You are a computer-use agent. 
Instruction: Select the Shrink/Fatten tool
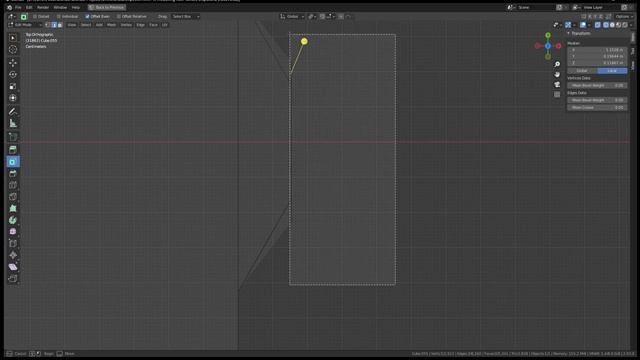pyautogui.click(x=13, y=256)
